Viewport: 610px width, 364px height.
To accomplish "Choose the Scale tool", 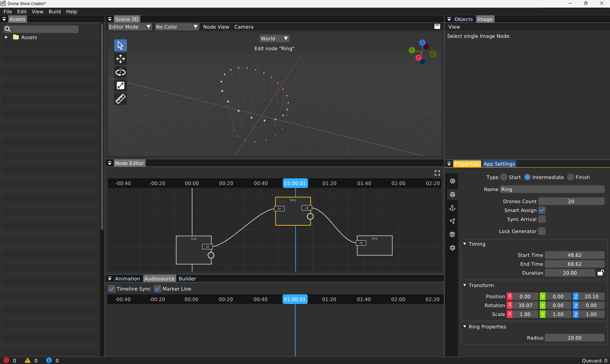I will [x=120, y=85].
